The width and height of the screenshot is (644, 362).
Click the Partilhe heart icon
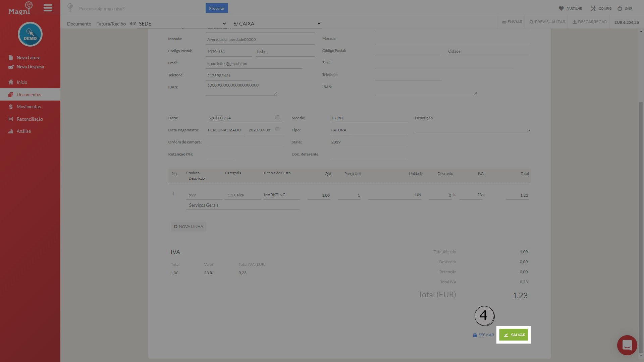[x=561, y=8]
